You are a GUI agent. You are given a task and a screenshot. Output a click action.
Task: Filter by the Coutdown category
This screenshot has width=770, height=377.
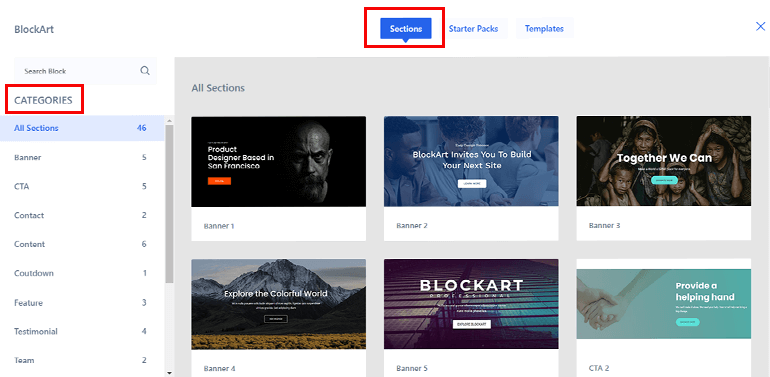pos(82,273)
